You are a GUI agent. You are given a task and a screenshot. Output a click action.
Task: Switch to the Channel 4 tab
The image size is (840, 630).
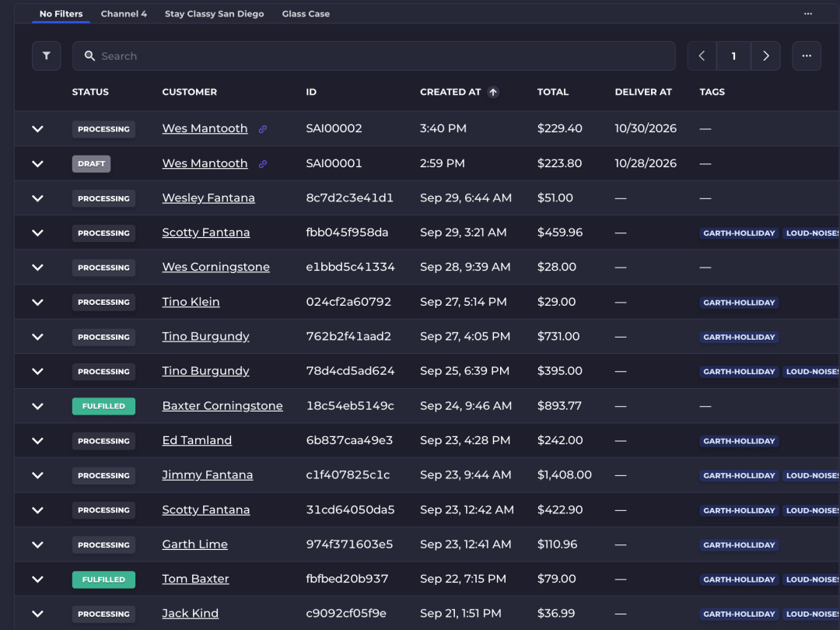tap(124, 14)
